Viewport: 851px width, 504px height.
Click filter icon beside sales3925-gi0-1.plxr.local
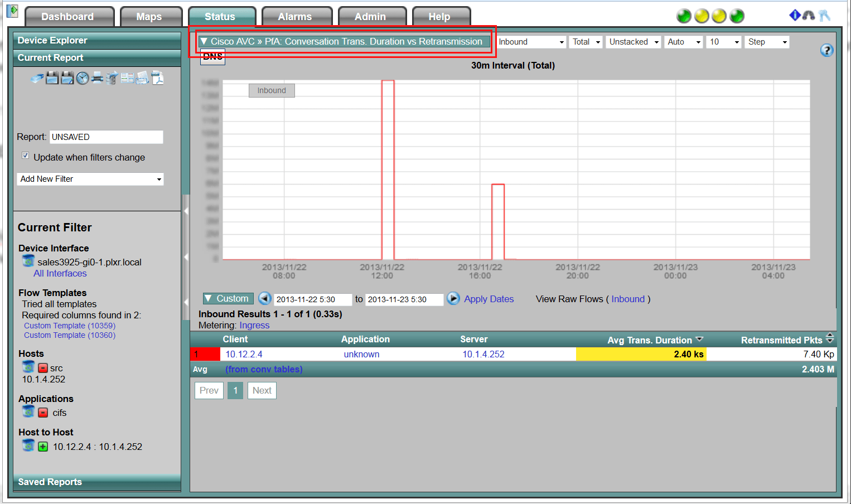[x=28, y=261]
